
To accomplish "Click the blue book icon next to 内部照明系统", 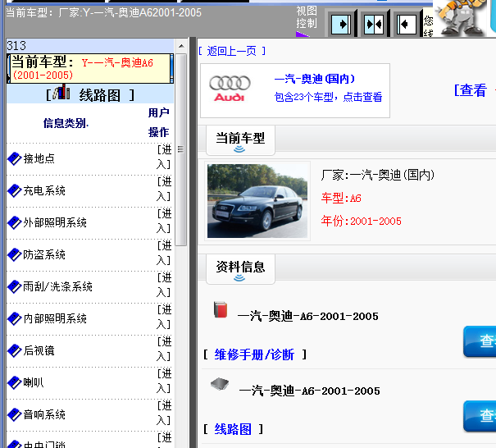I will [14, 318].
